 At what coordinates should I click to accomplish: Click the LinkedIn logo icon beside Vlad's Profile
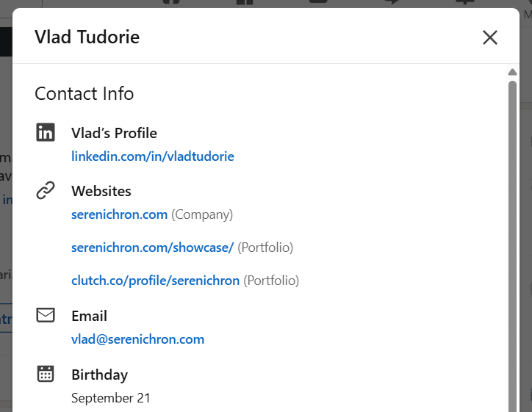tap(46, 133)
